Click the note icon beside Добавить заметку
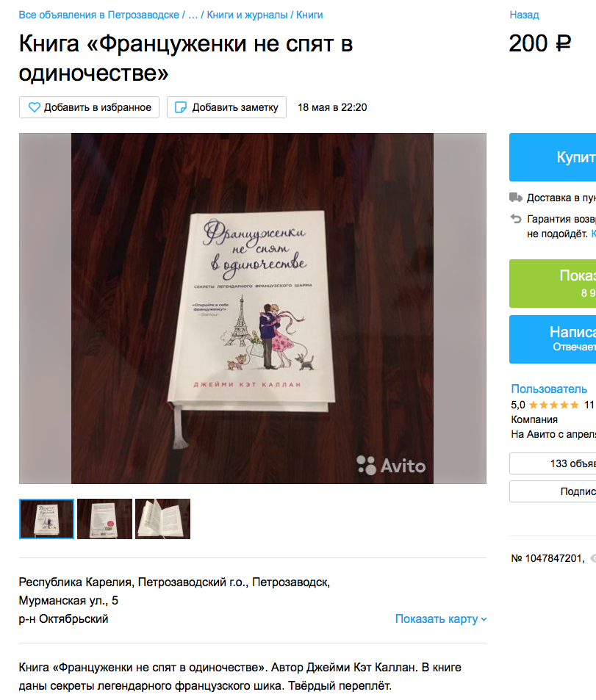The image size is (596, 700). [181, 107]
